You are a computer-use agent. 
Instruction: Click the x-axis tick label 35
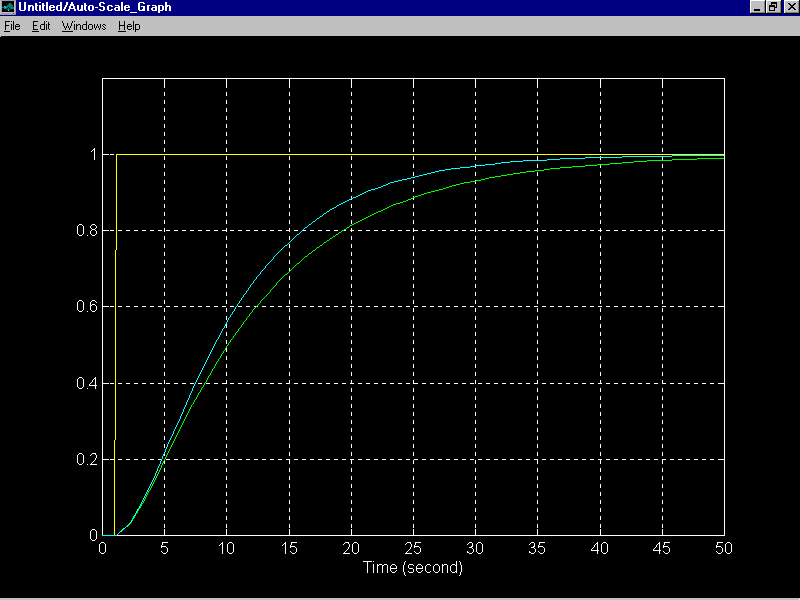tap(537, 548)
